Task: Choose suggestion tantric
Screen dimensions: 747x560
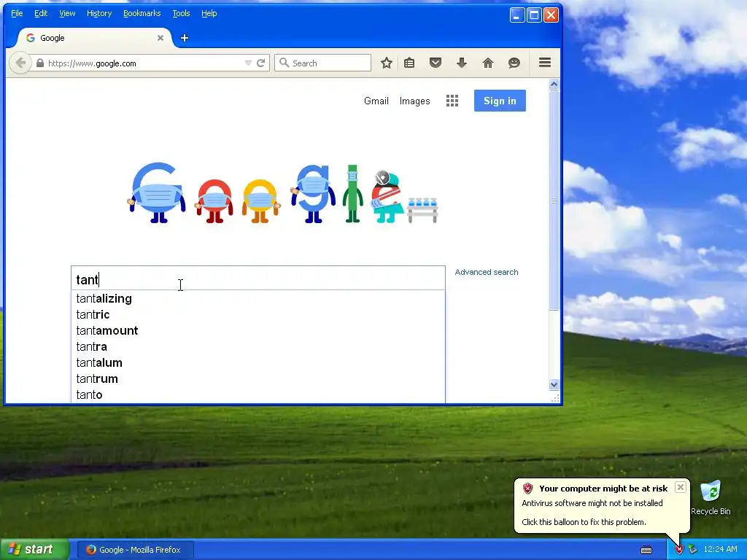Action: 258,315
